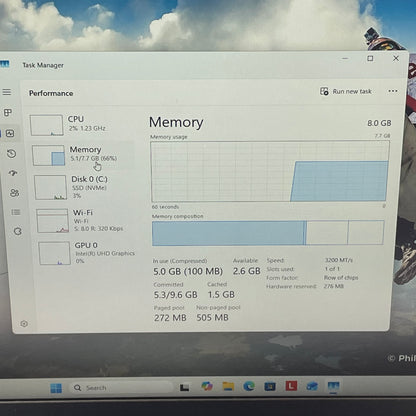Viewport: 416px width, 416px height.
Task: Open the Startup apps page icon
Action: 13,173
